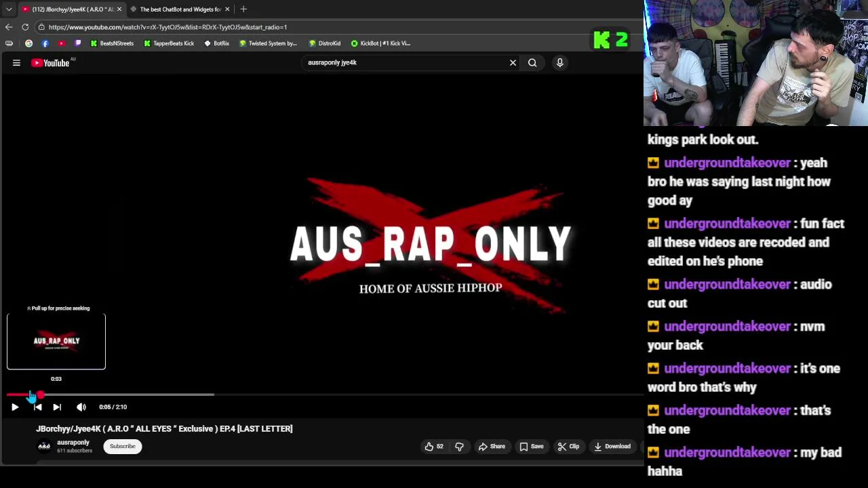Viewport: 868px width, 488px height.
Task: Open the ausraponly channel avatar
Action: pos(44,446)
